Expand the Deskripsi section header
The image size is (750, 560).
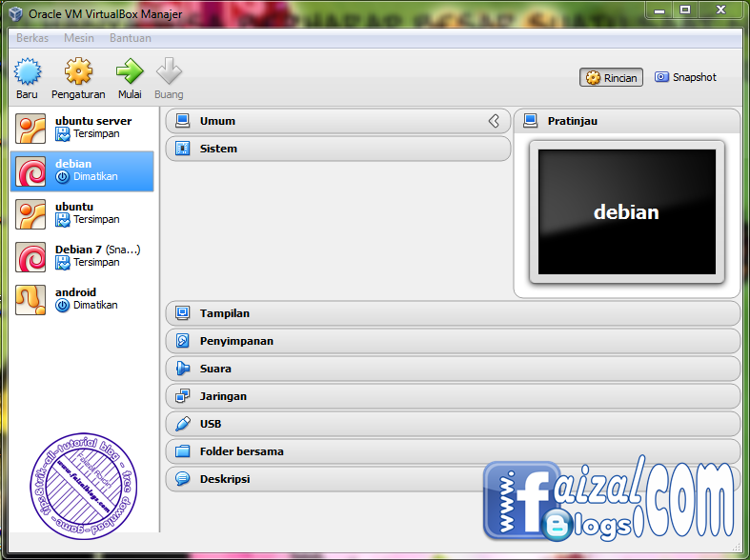[453, 479]
